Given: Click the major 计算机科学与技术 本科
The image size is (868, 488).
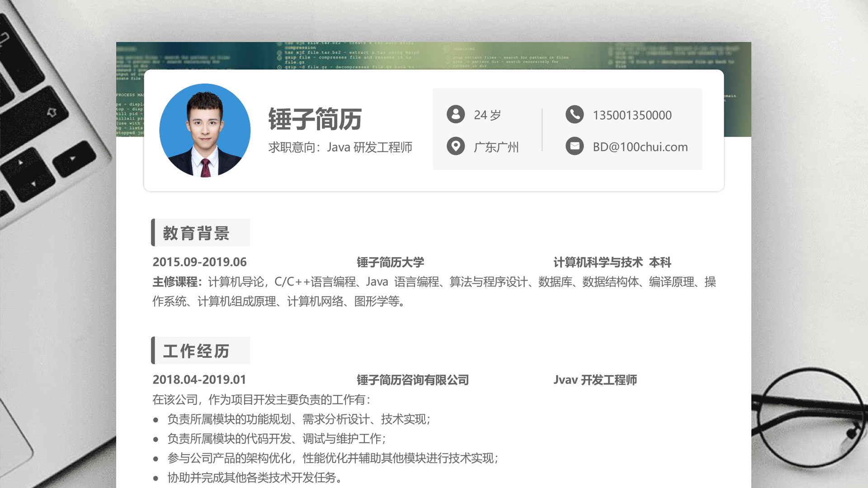Looking at the screenshot, I should point(612,263).
